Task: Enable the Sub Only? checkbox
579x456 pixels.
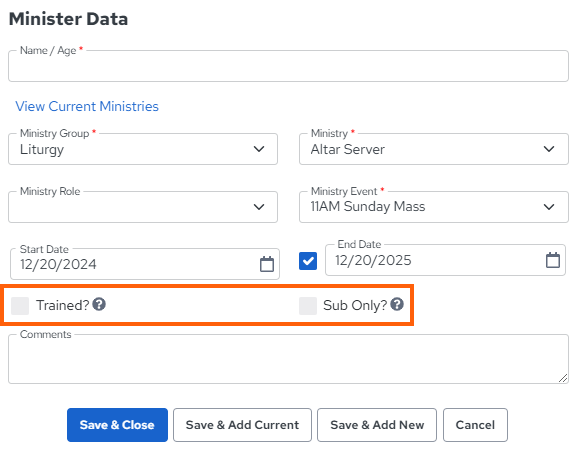Action: pos(308,306)
